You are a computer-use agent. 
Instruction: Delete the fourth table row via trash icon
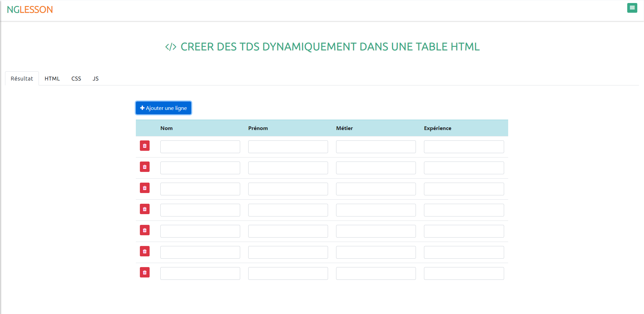click(x=145, y=209)
